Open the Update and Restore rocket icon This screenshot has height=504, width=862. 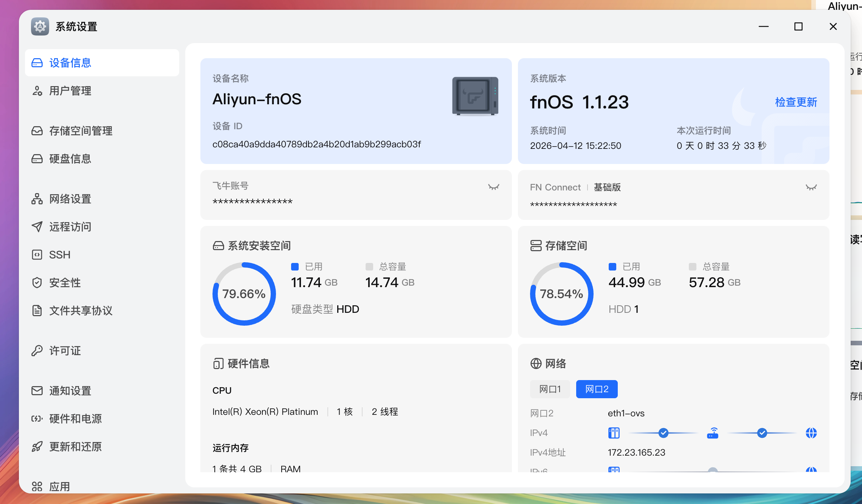tap(37, 447)
